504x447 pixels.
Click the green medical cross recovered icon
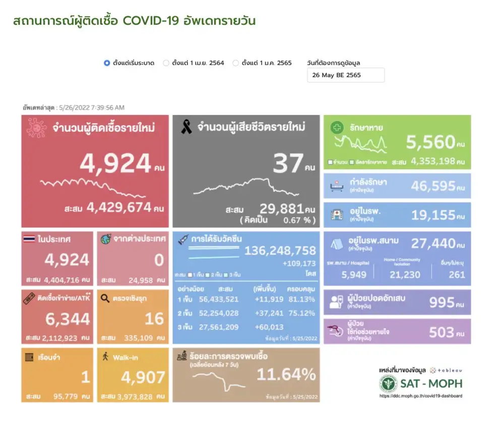coord(337,128)
